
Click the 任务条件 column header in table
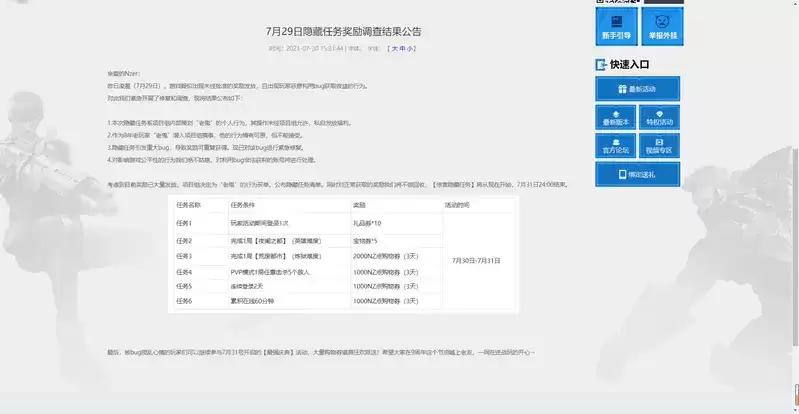point(244,204)
